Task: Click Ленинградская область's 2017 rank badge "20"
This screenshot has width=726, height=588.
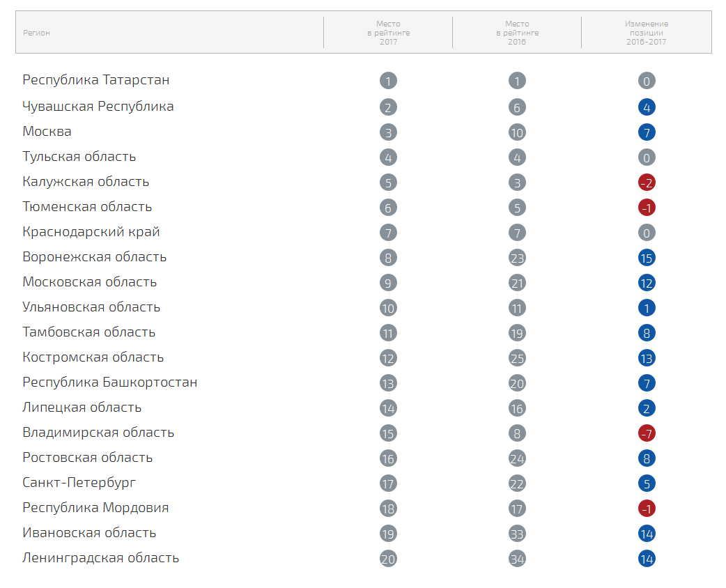Action: [389, 559]
